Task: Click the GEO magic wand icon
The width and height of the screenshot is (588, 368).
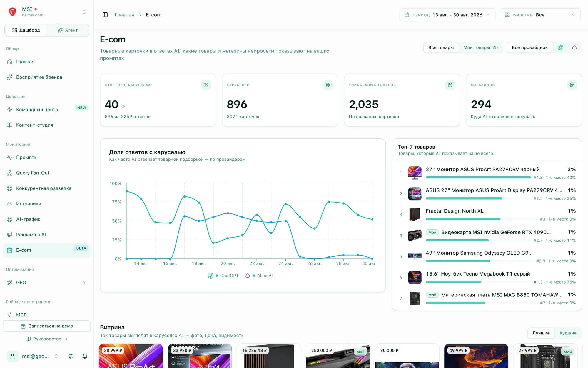Action: point(10,283)
